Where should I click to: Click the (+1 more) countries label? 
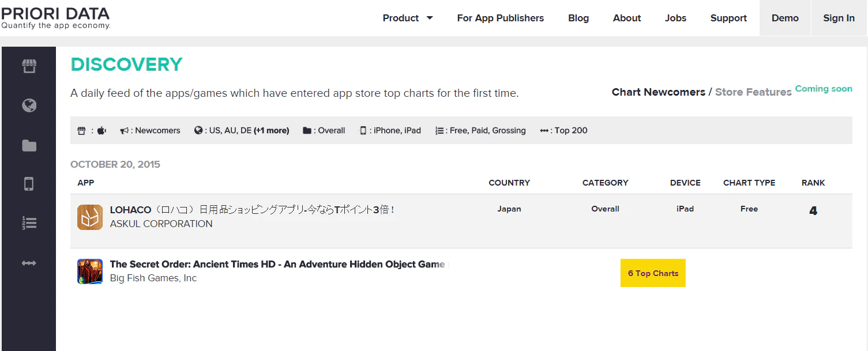pyautogui.click(x=272, y=130)
